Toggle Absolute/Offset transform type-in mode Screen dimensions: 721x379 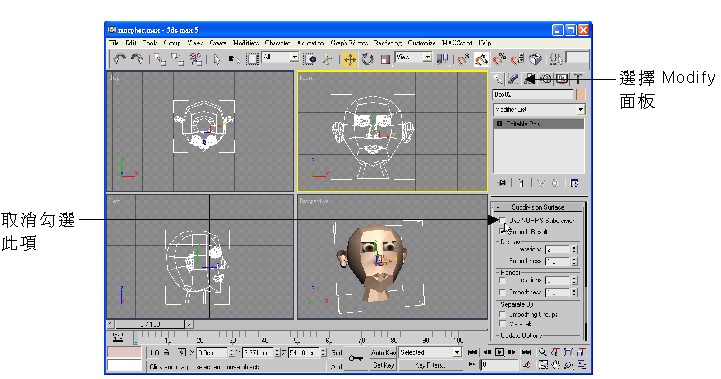pyautogui.click(x=182, y=352)
